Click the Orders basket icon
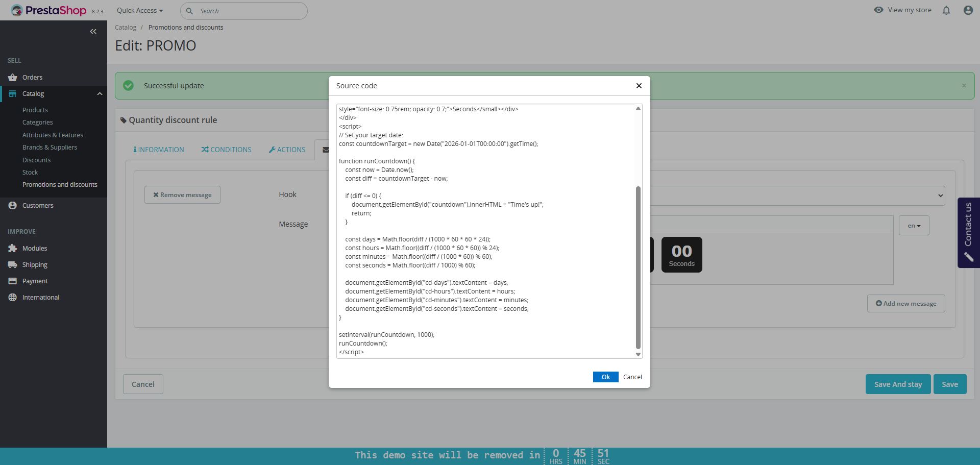 click(13, 78)
